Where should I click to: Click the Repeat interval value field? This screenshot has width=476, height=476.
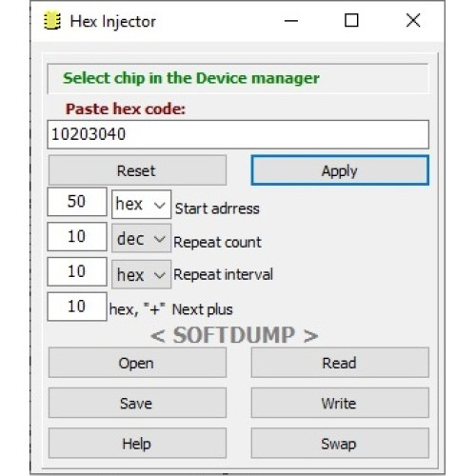77,271
